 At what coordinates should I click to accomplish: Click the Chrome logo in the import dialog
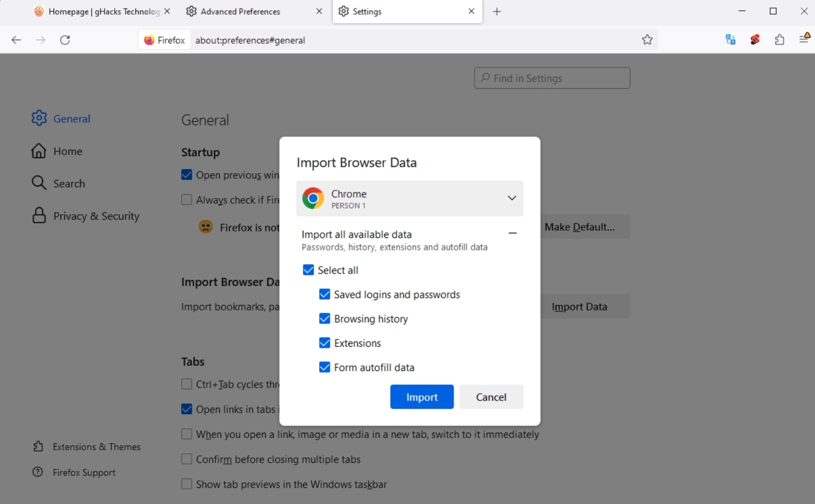(x=313, y=199)
